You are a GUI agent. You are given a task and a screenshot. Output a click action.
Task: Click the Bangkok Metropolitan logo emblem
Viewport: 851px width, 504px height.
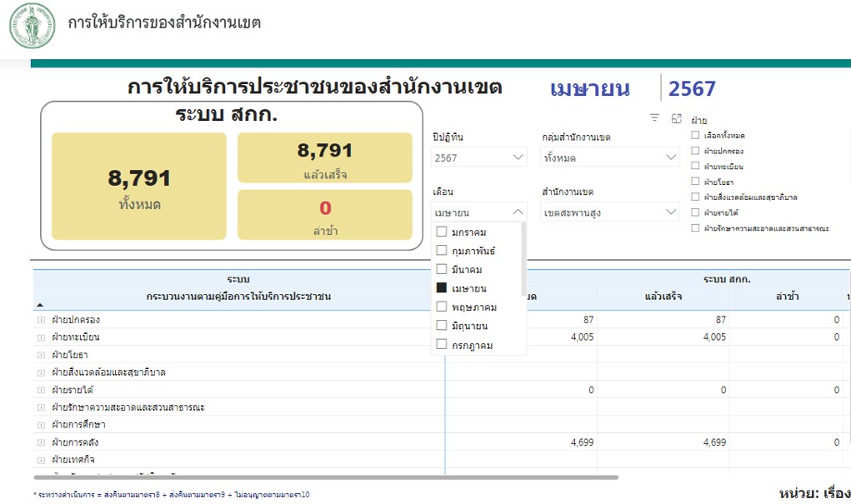click(x=32, y=26)
